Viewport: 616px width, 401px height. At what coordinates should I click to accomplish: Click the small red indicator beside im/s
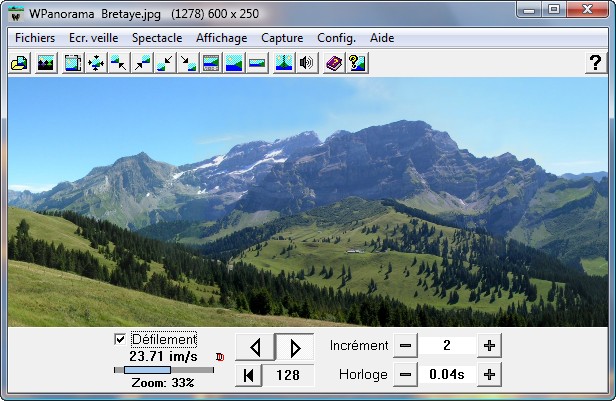[x=220, y=357]
